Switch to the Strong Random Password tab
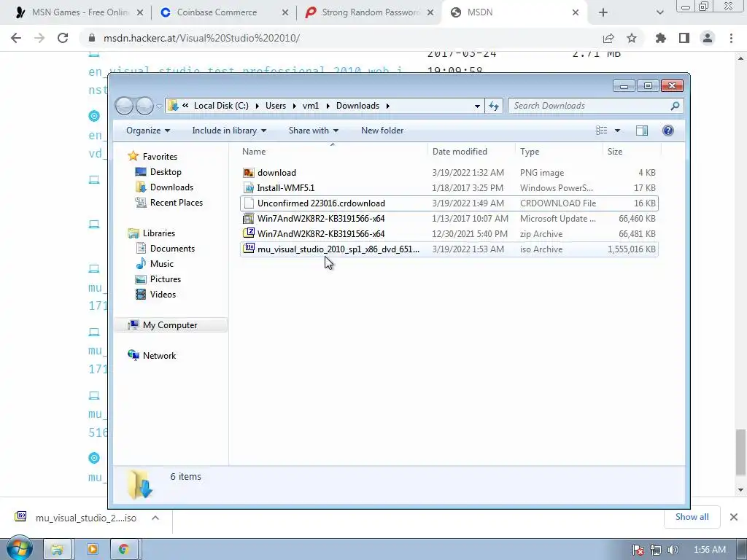Screen dimensions: 747x560 coord(368,12)
